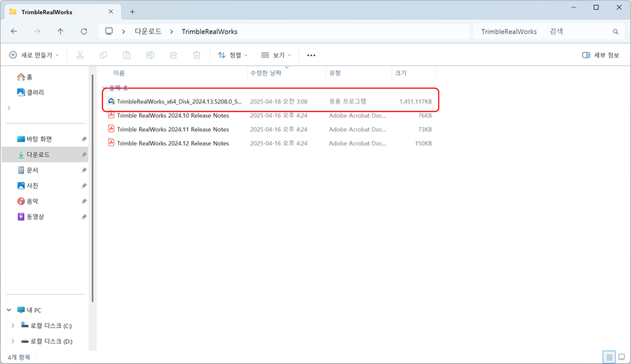Go up one folder level

click(x=60, y=31)
